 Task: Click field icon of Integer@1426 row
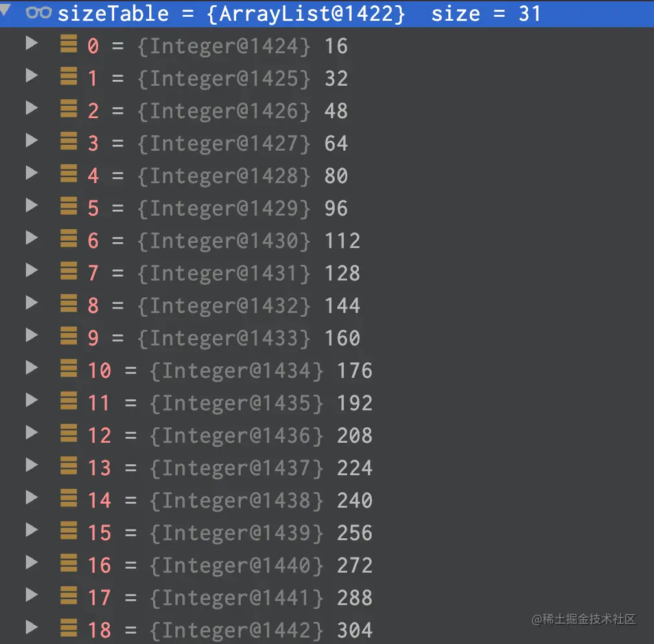(x=69, y=108)
